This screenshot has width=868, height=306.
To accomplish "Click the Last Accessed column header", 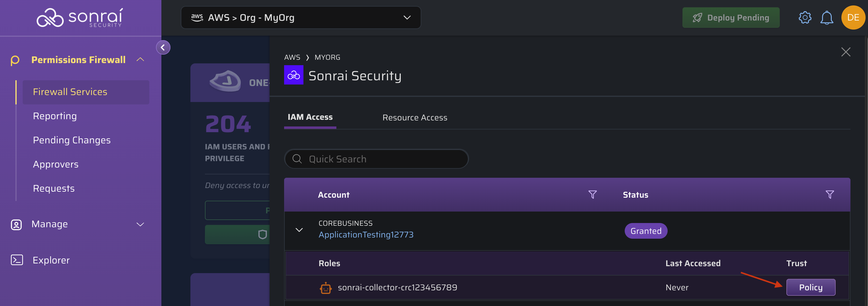I will (x=693, y=263).
